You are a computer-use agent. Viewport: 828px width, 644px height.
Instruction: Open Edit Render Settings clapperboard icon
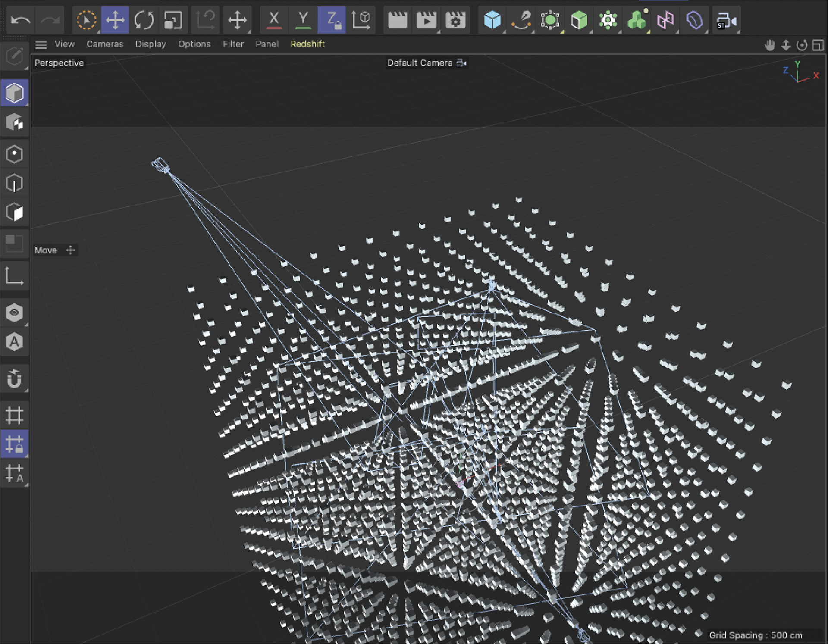(455, 20)
